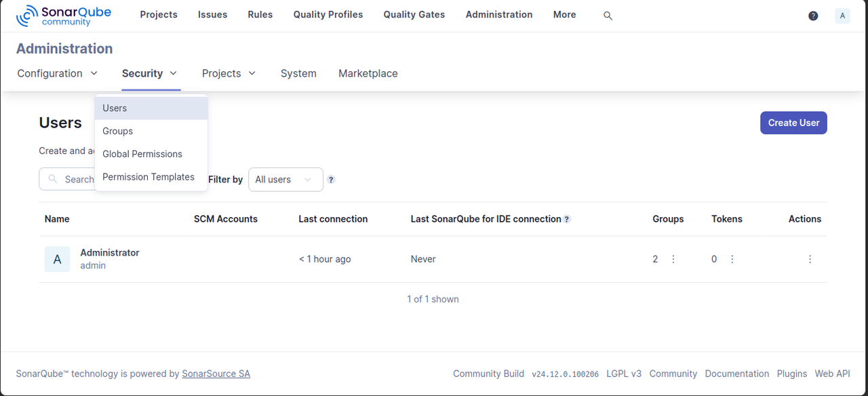This screenshot has height=396, width=868.
Task: Open the LGPL v3 license link
Action: pyautogui.click(x=624, y=374)
